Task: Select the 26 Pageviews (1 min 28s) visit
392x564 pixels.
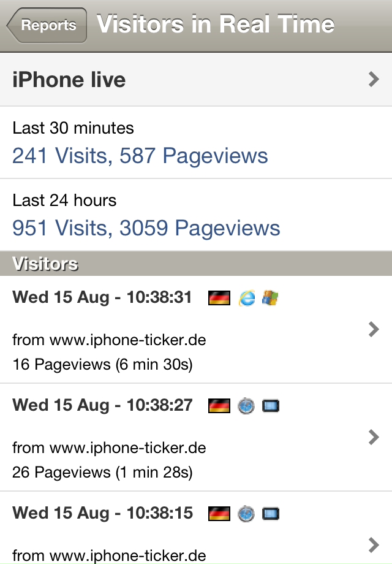Action: coord(102,472)
